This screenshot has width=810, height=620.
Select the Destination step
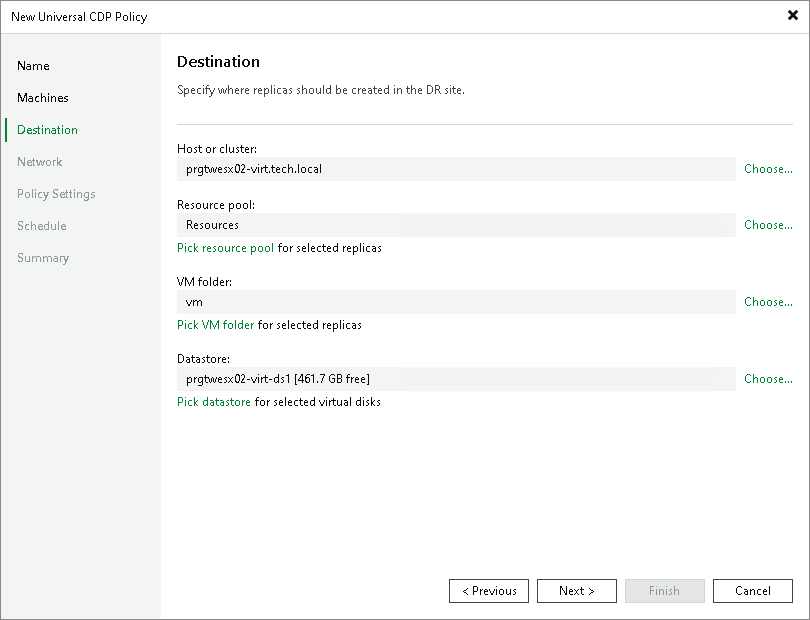(46, 129)
